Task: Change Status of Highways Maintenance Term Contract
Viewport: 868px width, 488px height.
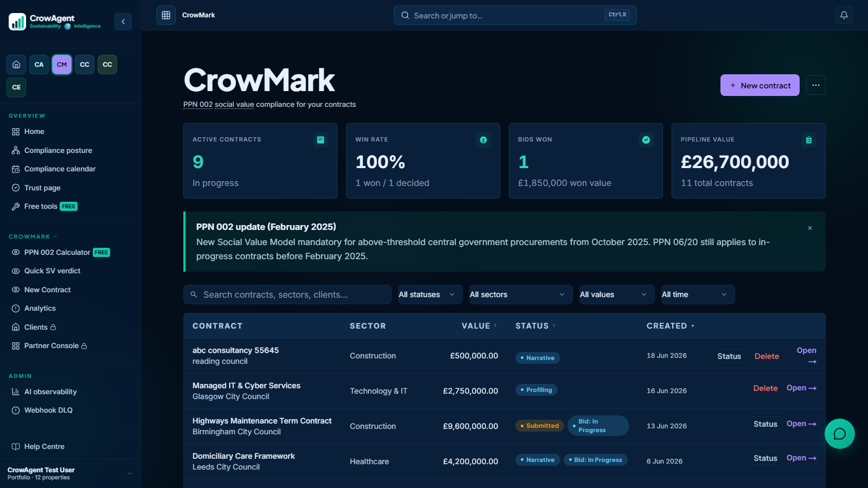Action: coord(765,424)
